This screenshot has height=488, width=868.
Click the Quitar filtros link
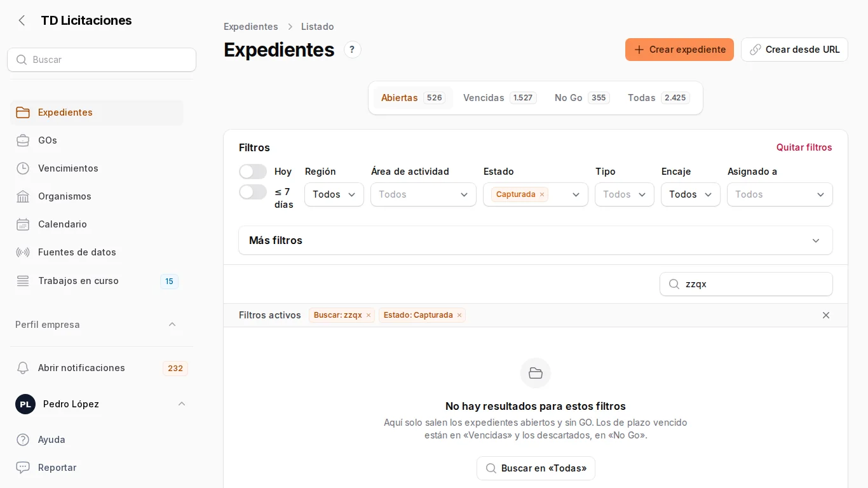(804, 147)
